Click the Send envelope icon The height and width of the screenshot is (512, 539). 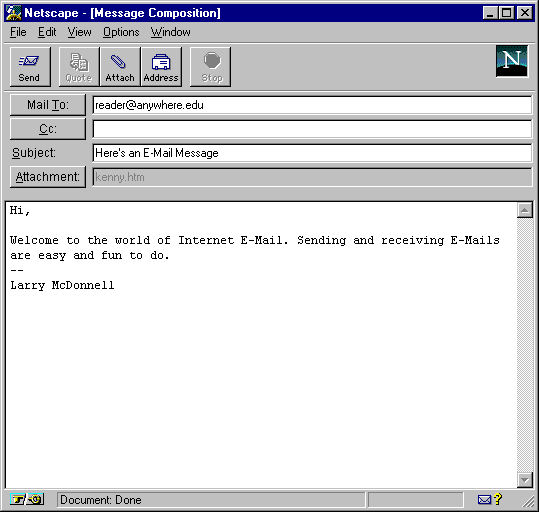point(29,61)
